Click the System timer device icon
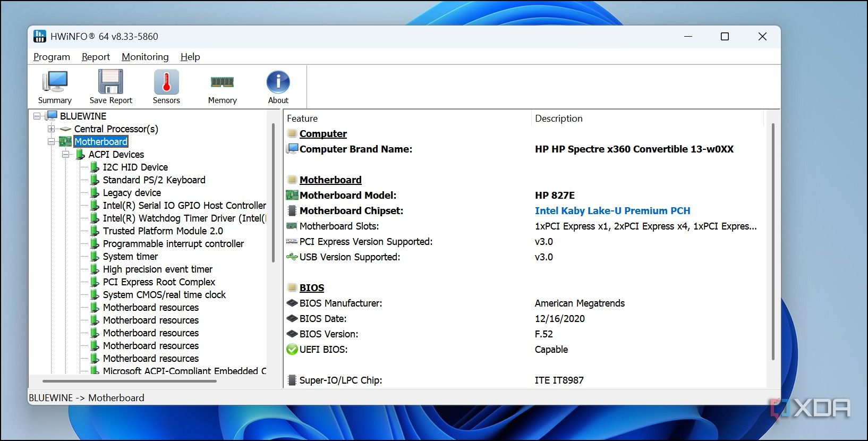The height and width of the screenshot is (441, 868). (x=95, y=256)
